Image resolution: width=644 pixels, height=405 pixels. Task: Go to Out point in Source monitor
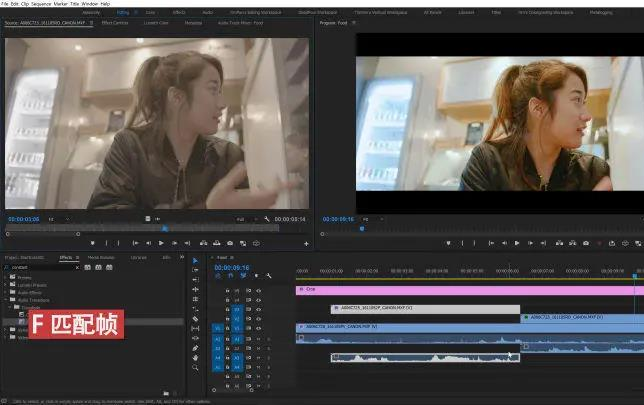(187, 243)
